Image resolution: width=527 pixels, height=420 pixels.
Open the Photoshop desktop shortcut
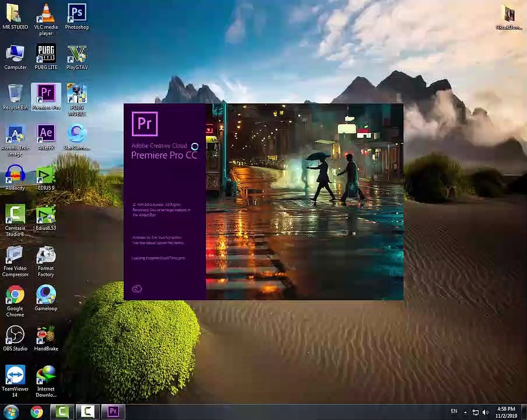pos(77,17)
